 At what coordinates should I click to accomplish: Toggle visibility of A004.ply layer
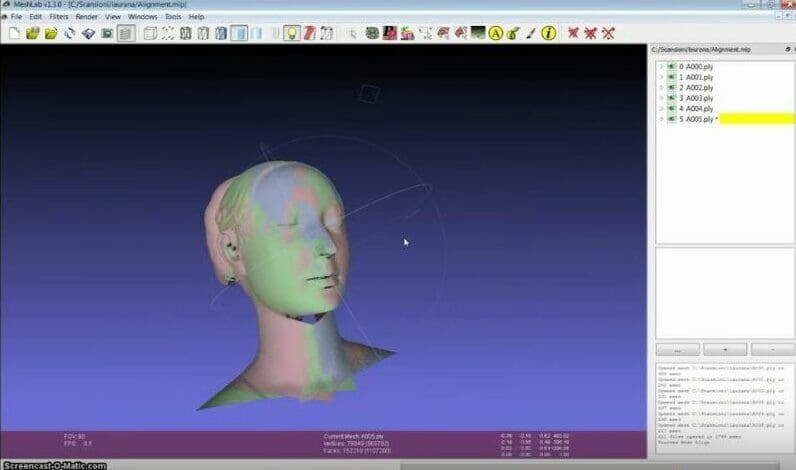670,108
